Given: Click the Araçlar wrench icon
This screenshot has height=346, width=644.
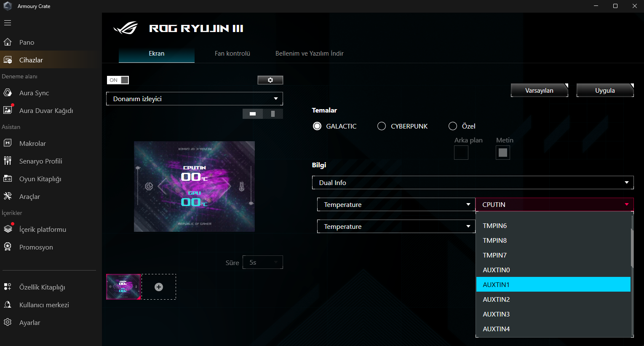Looking at the screenshot, I should (x=8, y=196).
